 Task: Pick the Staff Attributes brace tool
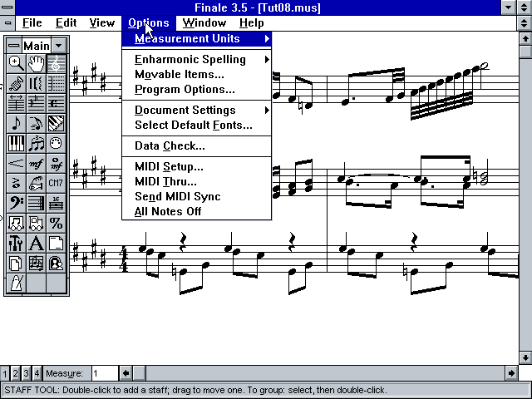point(36,83)
